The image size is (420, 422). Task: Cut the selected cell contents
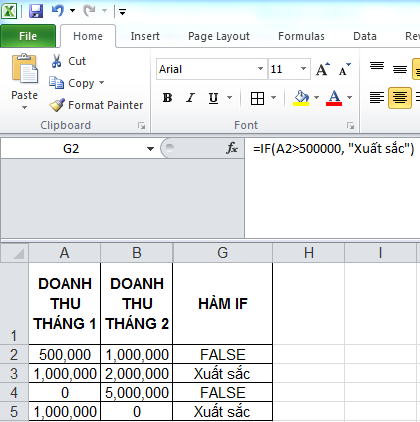[69, 61]
